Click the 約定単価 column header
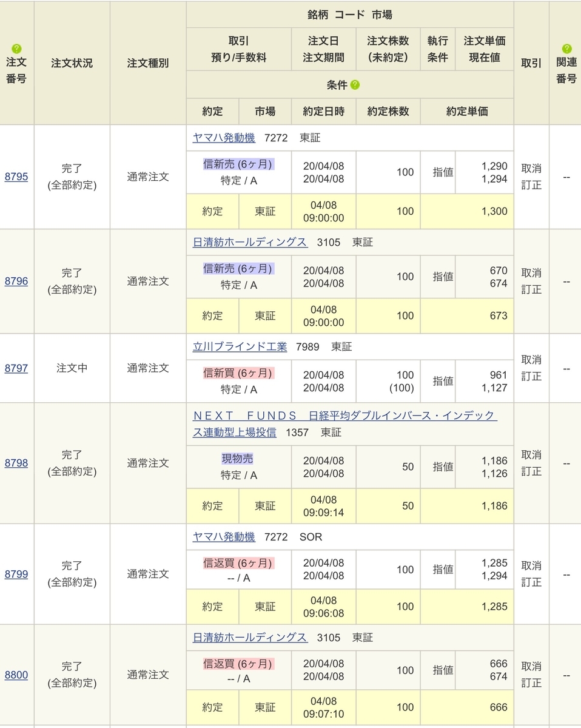The width and height of the screenshot is (581, 728). (x=467, y=111)
